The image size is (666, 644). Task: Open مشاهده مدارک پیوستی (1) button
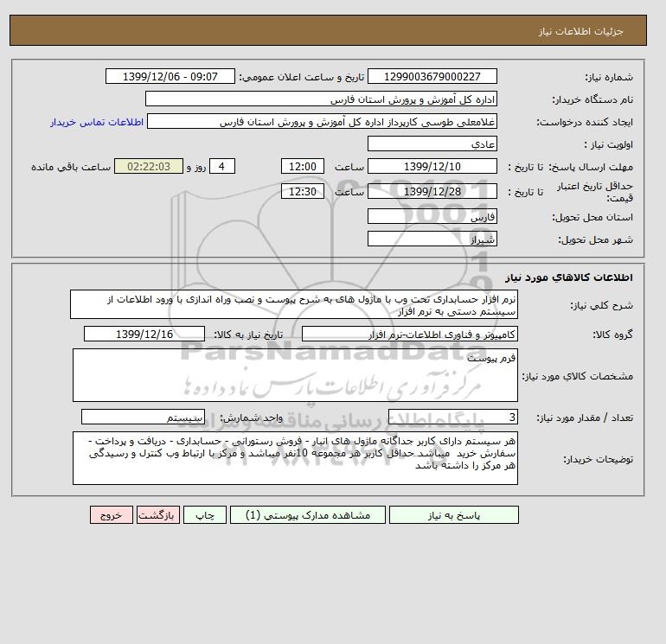click(308, 515)
